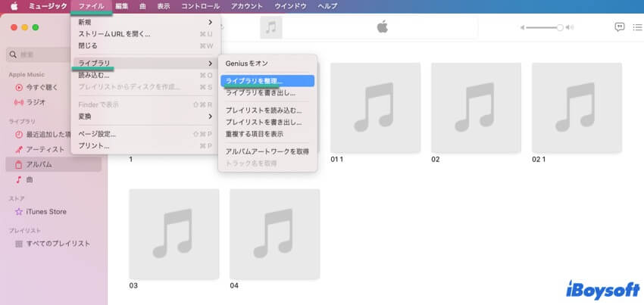Adjust the volume slider
The height and width of the screenshot is (305, 644).
pyautogui.click(x=544, y=27)
